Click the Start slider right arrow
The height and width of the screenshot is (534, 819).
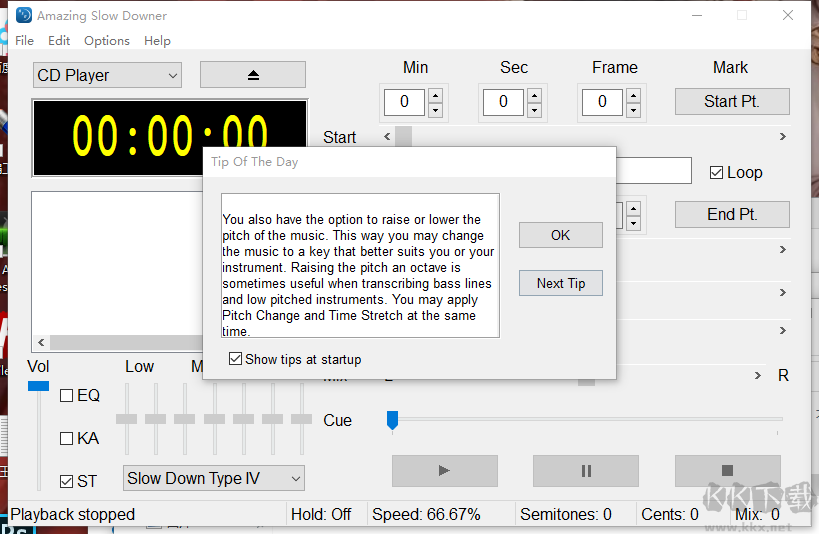(782, 137)
